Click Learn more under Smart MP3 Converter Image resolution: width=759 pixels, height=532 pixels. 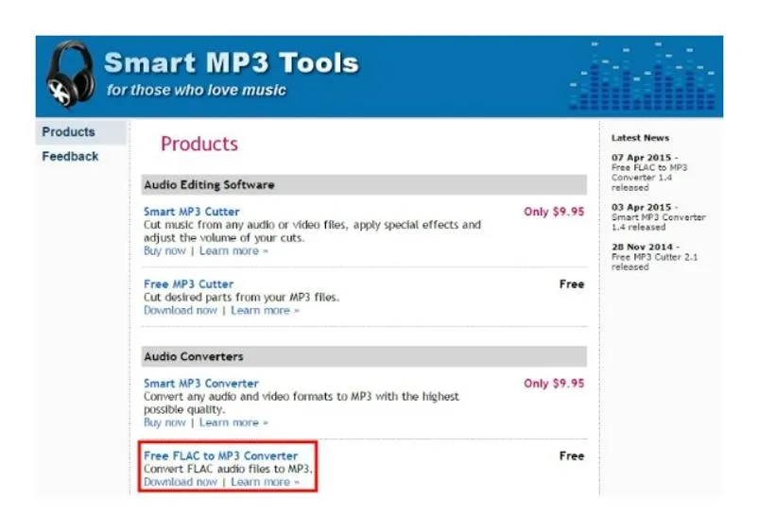[233, 422]
